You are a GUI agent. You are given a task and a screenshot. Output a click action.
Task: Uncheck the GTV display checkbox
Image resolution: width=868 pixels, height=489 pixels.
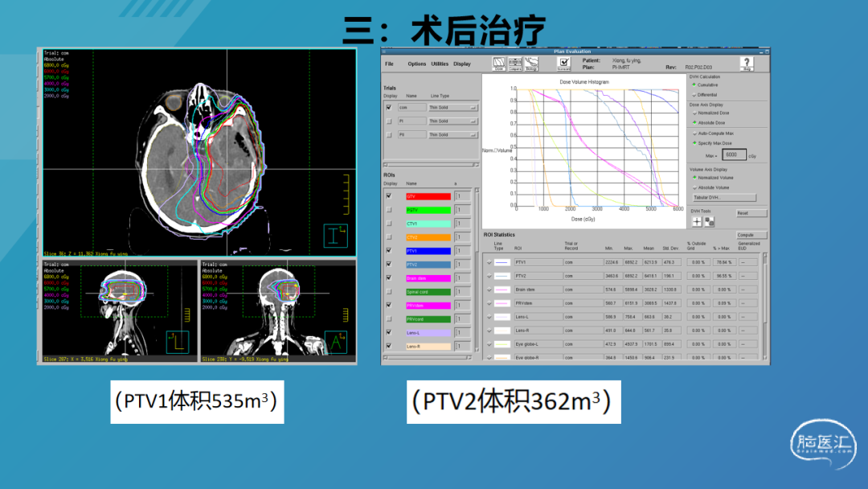(389, 195)
